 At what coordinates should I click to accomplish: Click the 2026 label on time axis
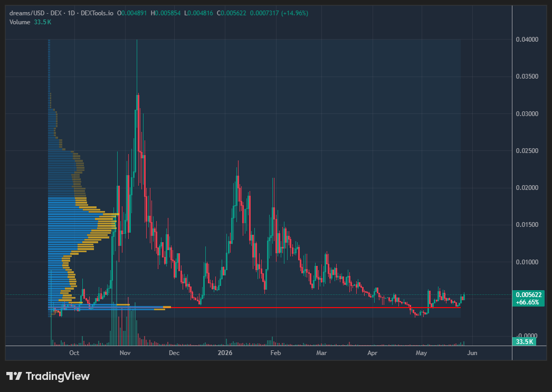tap(225, 353)
